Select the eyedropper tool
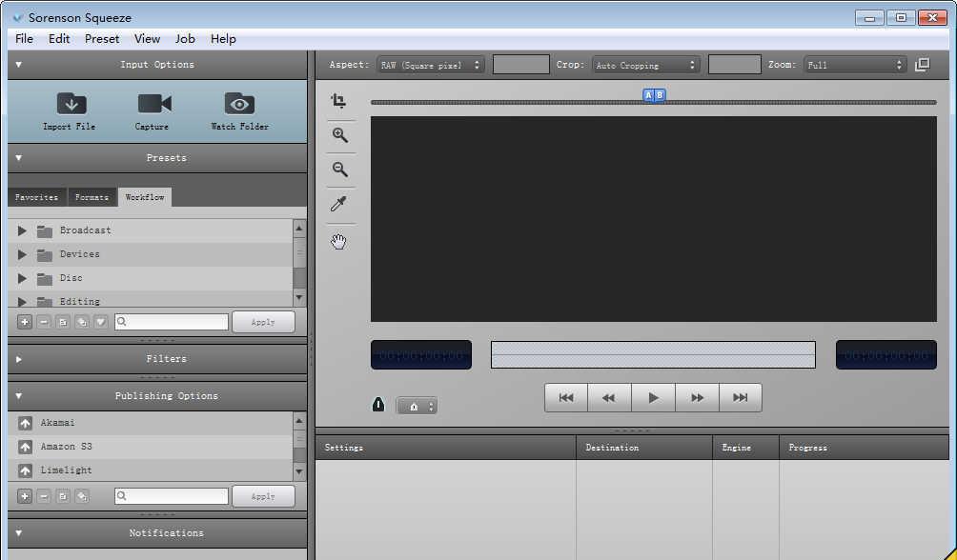Screen dimensions: 957x560 [x=338, y=204]
